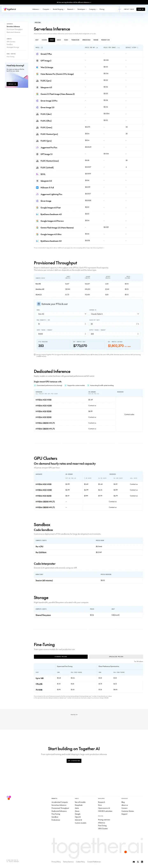This screenshot has width=148, height=868.
Task: Click the GPT Image 2 model icon
Action: click(x=37, y=61)
